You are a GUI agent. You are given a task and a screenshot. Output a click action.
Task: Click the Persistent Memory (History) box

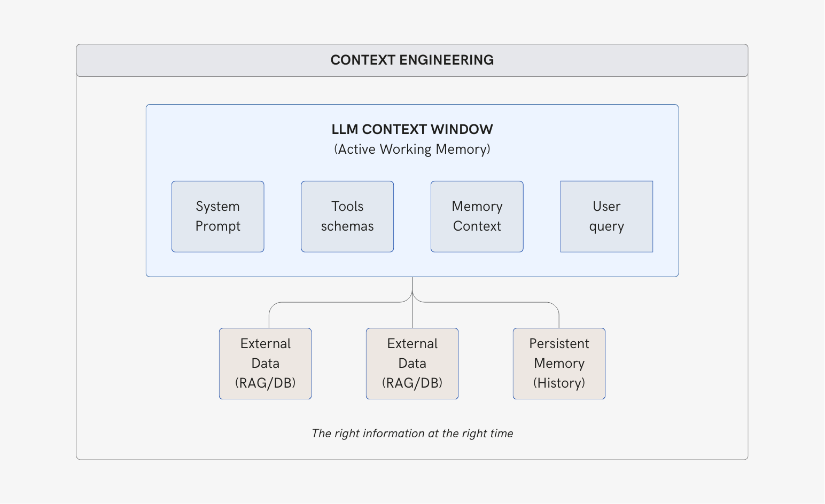pyautogui.click(x=559, y=363)
